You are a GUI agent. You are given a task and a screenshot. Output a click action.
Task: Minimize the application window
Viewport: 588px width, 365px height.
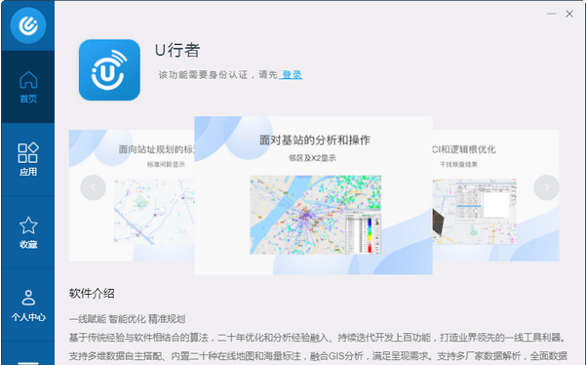pos(551,14)
